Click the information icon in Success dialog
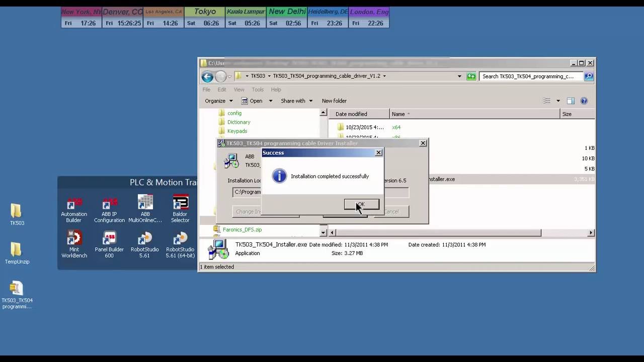Screen dimensions: 644x362 coord(279,176)
